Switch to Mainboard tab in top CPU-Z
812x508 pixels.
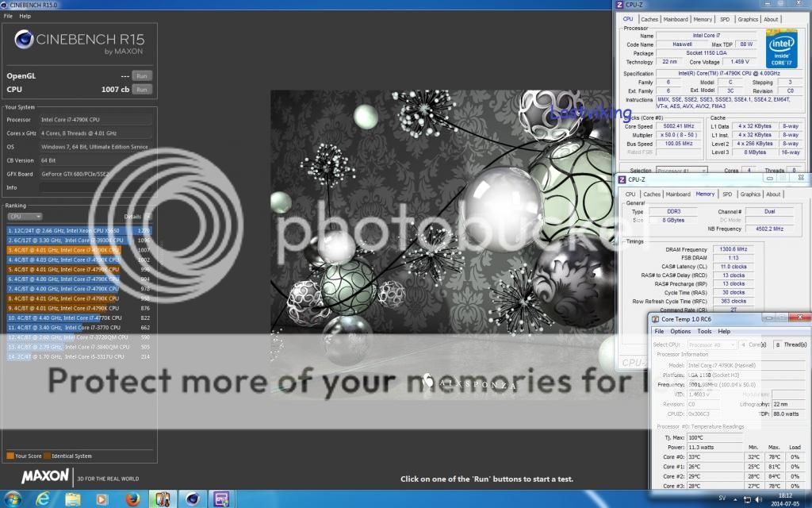[x=676, y=19]
